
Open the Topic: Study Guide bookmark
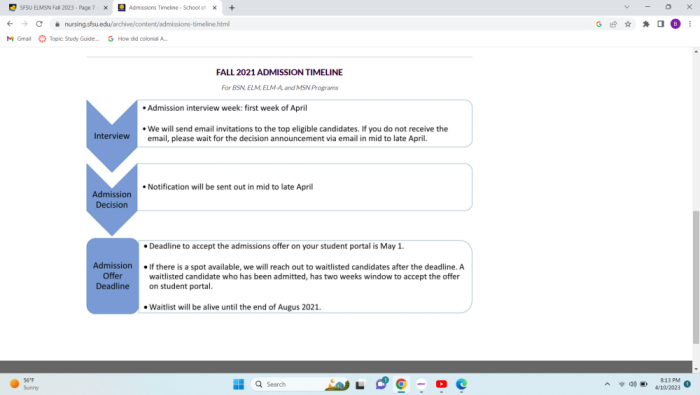click(69, 39)
